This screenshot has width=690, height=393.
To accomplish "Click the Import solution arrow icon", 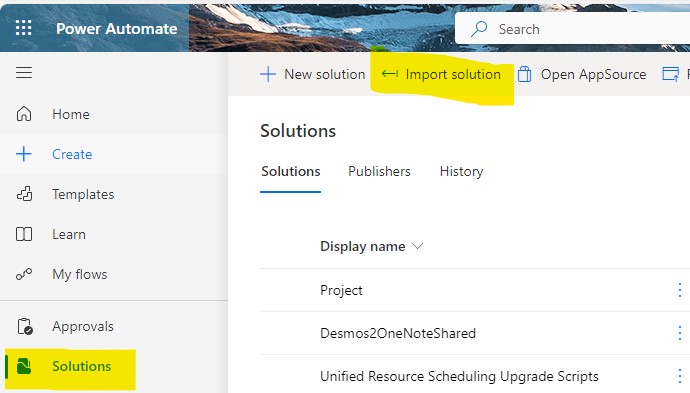I will [390, 74].
